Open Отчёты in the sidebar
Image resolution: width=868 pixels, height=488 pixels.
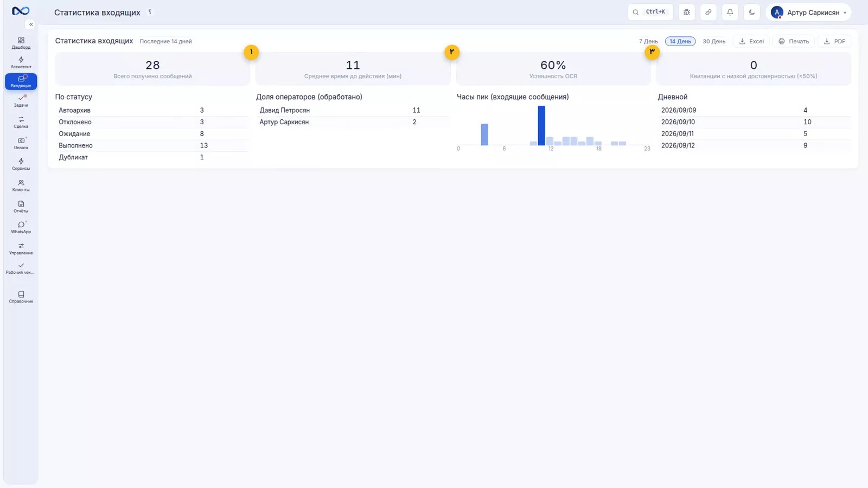(x=21, y=207)
